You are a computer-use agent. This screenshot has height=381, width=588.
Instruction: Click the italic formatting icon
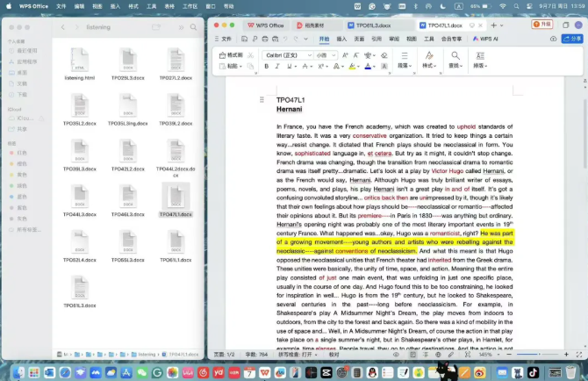coord(278,66)
